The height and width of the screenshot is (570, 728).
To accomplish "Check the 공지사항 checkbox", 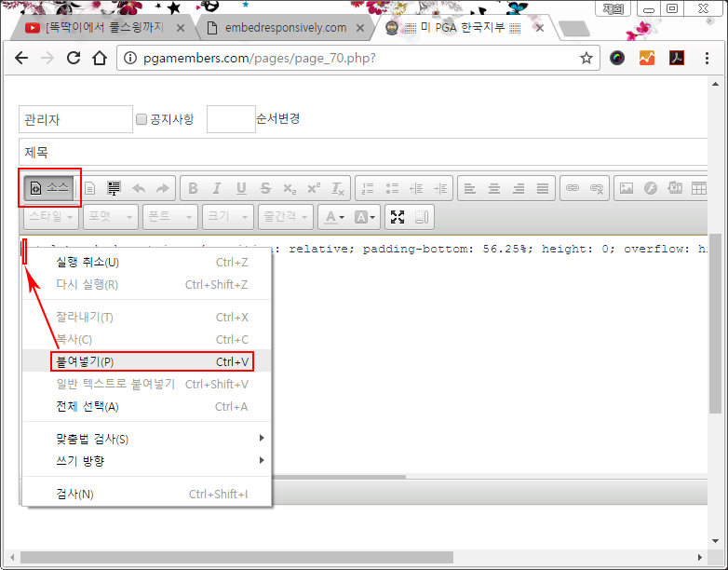I will pos(142,119).
